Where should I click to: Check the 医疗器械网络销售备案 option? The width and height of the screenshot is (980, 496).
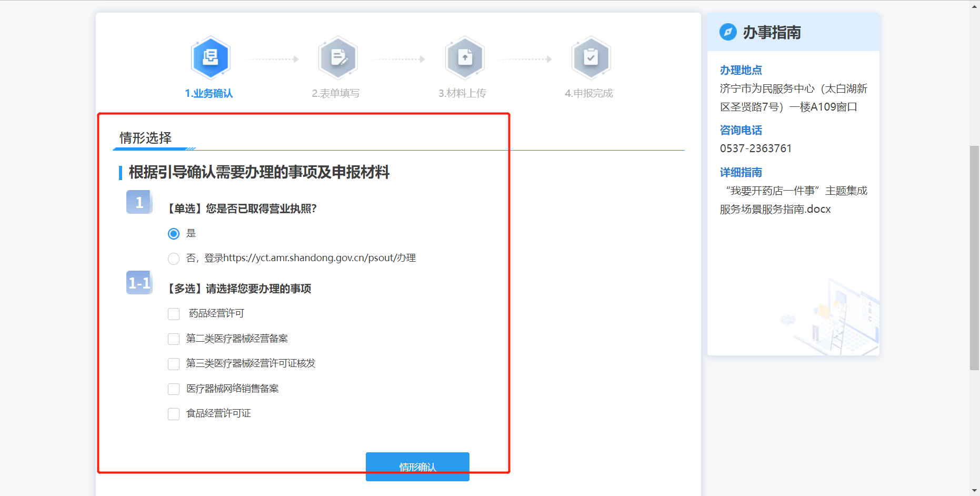tap(174, 389)
